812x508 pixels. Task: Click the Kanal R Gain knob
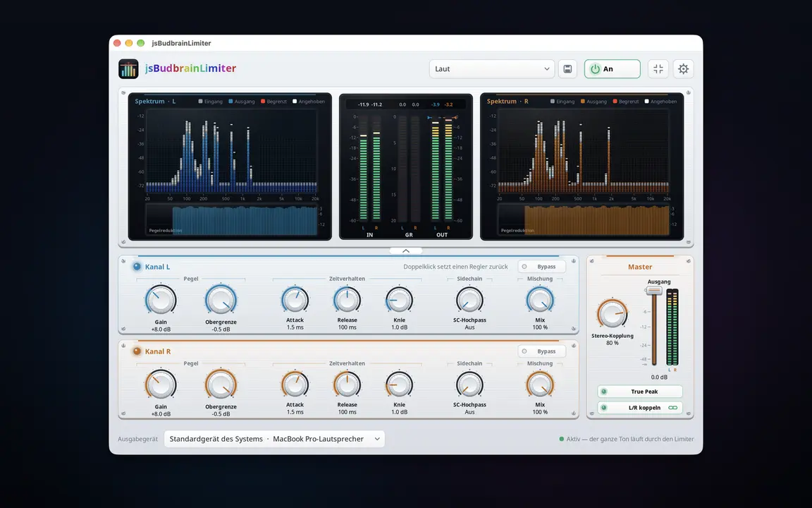click(x=161, y=385)
